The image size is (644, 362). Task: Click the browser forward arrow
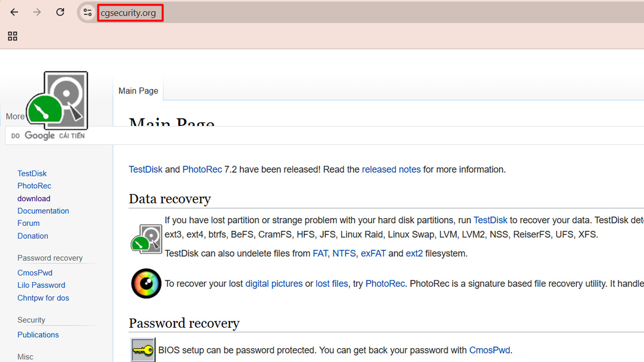point(37,12)
